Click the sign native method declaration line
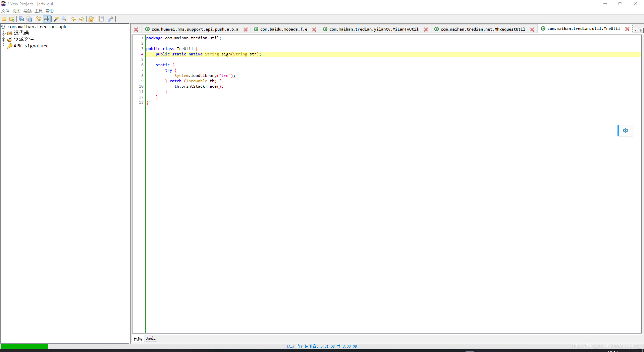Screen dimensions: 644x352 click(x=208, y=54)
